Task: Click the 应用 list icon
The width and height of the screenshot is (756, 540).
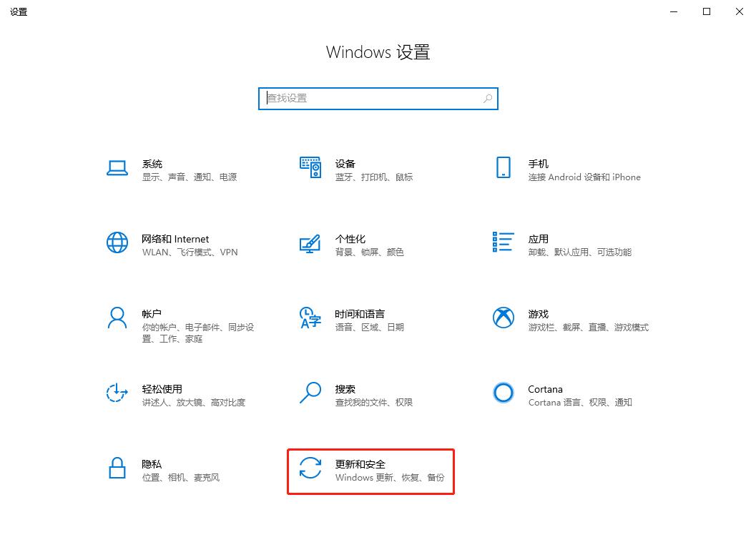Action: (504, 242)
